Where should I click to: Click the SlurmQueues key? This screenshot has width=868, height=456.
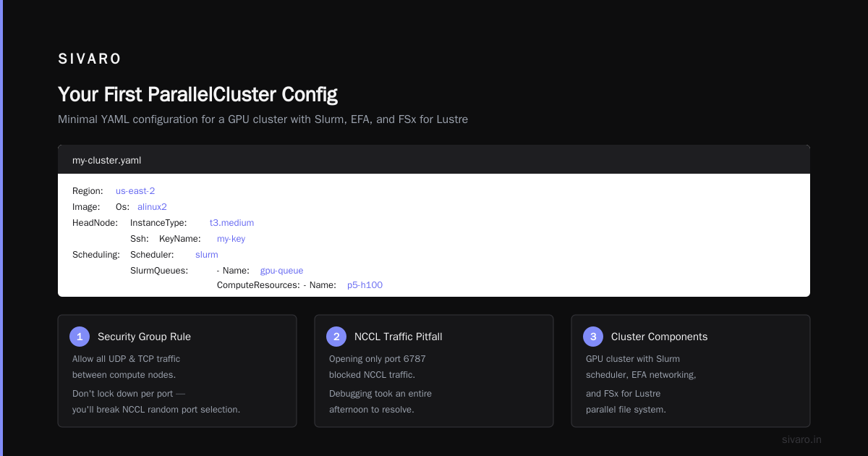coord(159,271)
